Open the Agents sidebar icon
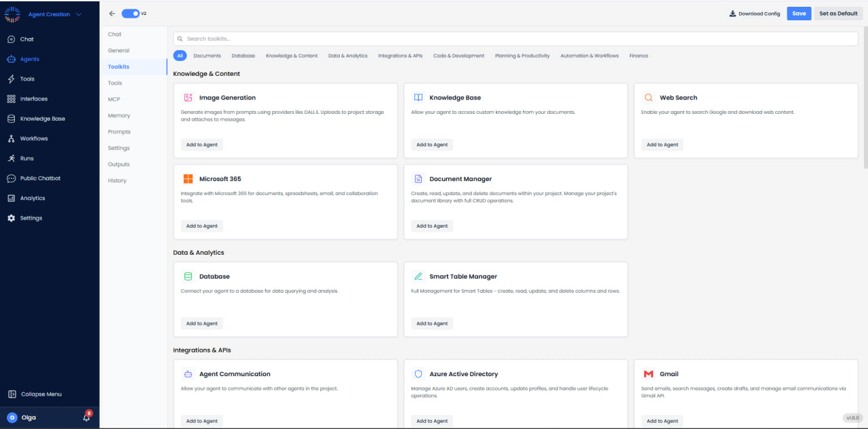868x429 pixels. coord(11,59)
